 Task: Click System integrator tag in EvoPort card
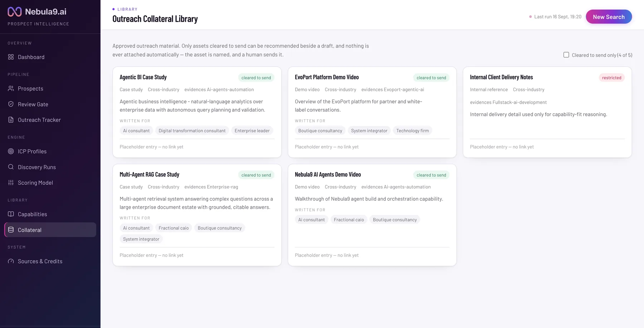tap(369, 131)
